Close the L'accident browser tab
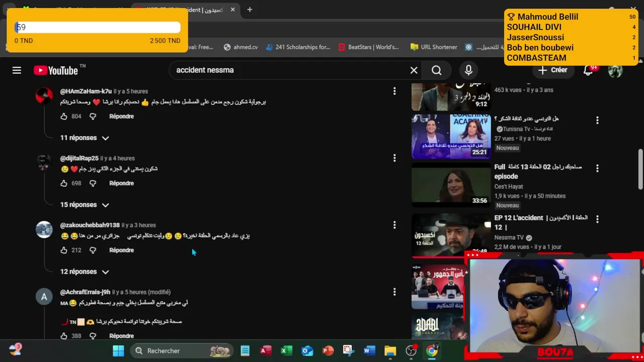 click(232, 10)
